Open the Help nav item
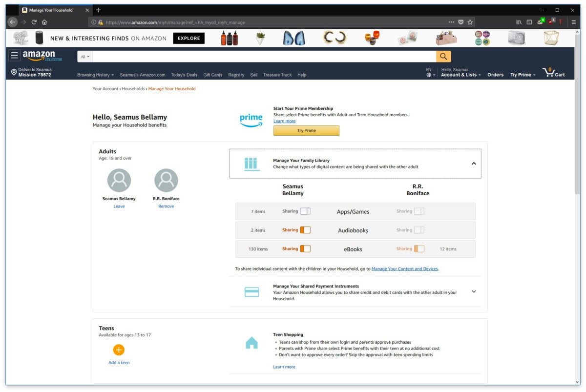This screenshot has width=586, height=392. (x=302, y=75)
